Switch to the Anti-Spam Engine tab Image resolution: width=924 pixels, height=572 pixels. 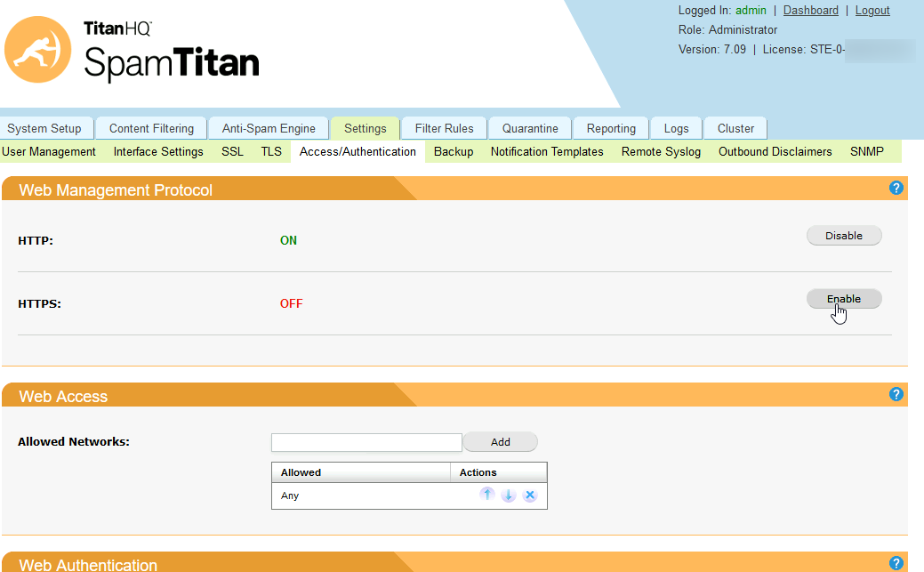tap(269, 129)
